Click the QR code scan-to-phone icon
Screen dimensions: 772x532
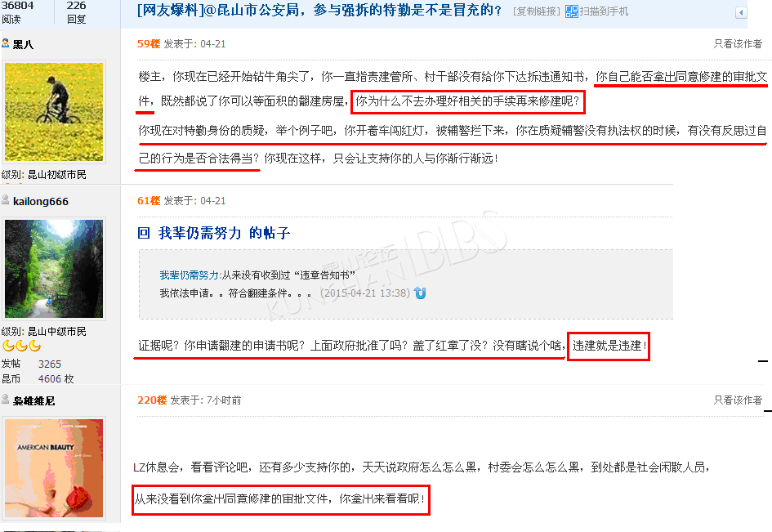(571, 11)
